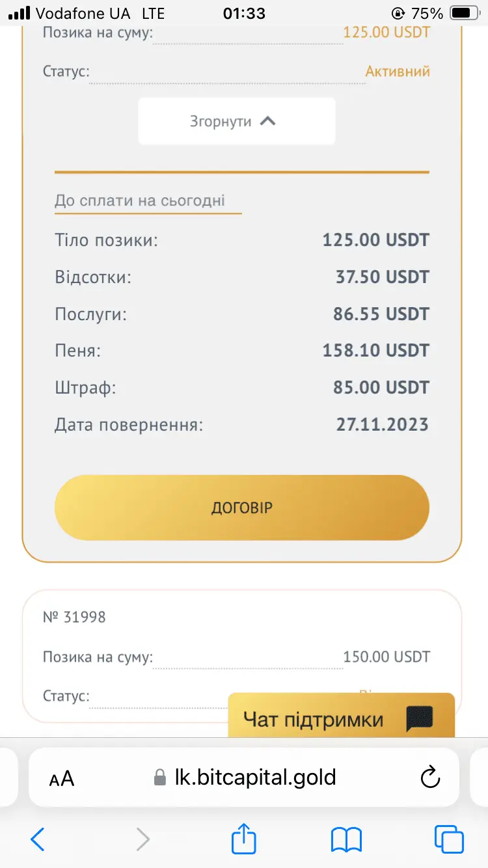Tap the battery icon in status bar

465,13
